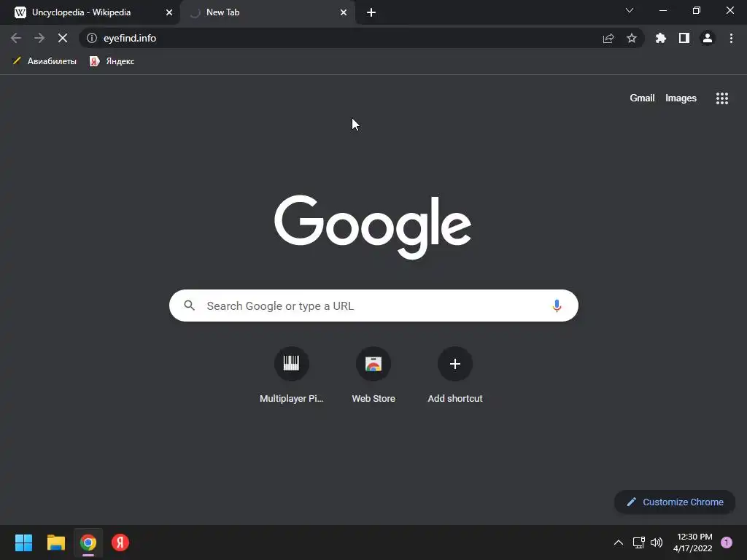Screen dimensions: 747x560
Task: Stop loading the page
Action: tap(63, 38)
